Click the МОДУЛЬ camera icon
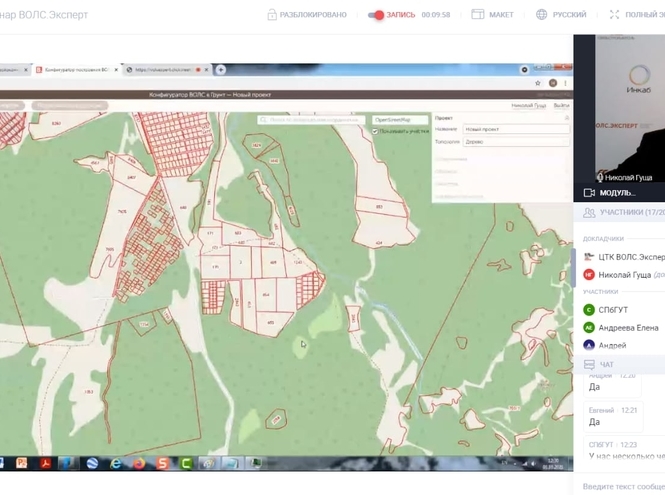Screen dimensions: 665x495 coord(590,192)
